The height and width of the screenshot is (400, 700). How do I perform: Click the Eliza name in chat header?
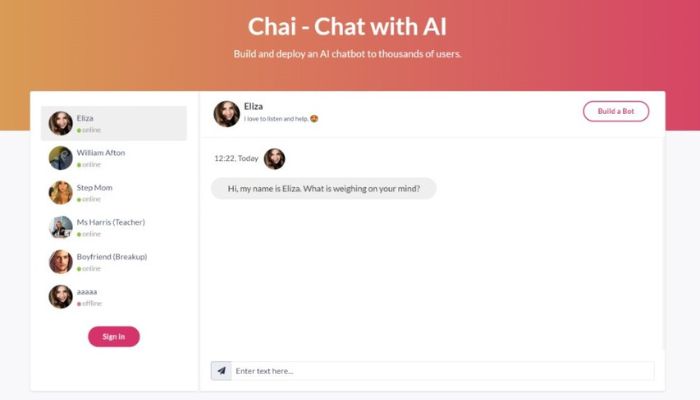coord(253,106)
